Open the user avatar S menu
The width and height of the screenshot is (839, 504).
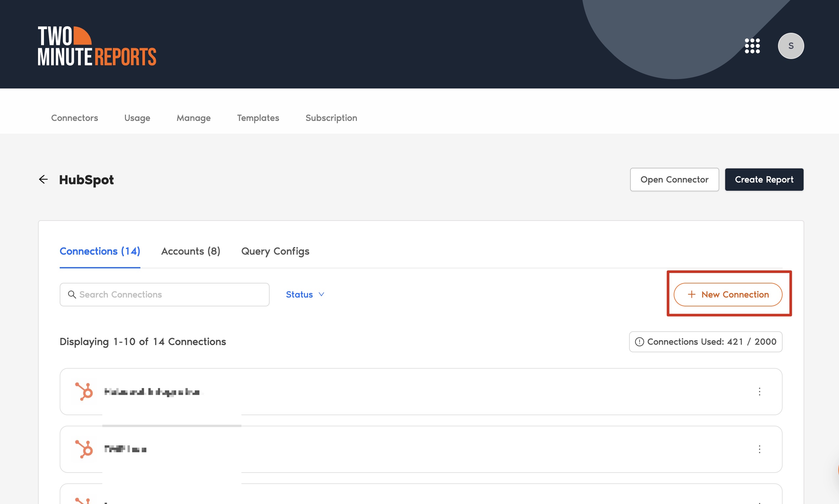point(791,46)
